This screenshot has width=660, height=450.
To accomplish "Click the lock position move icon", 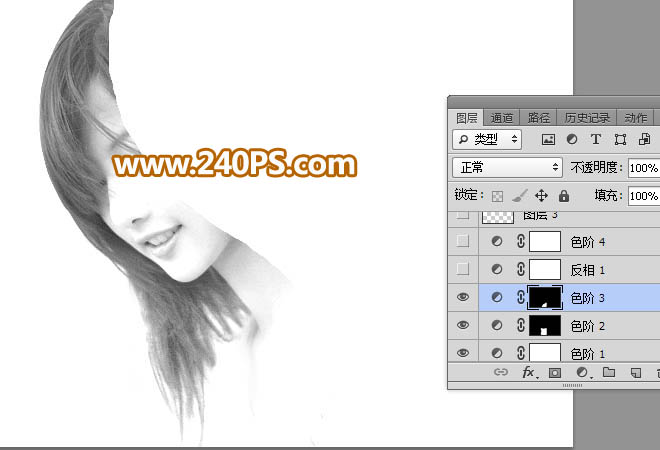I will 541,196.
